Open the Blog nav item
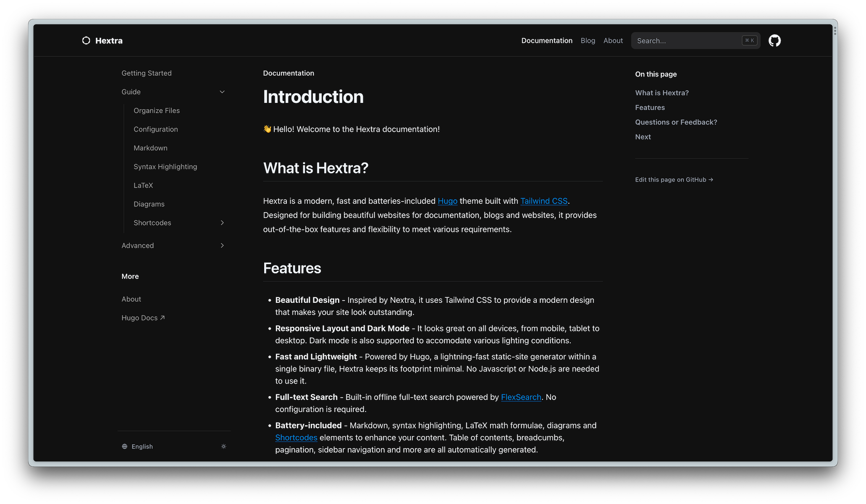 588,41
